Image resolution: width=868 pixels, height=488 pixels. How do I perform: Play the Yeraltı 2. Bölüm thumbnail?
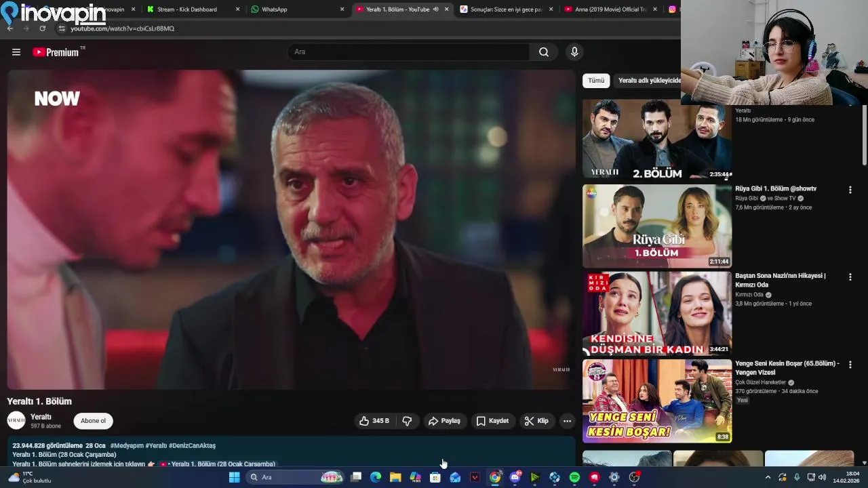pyautogui.click(x=657, y=139)
